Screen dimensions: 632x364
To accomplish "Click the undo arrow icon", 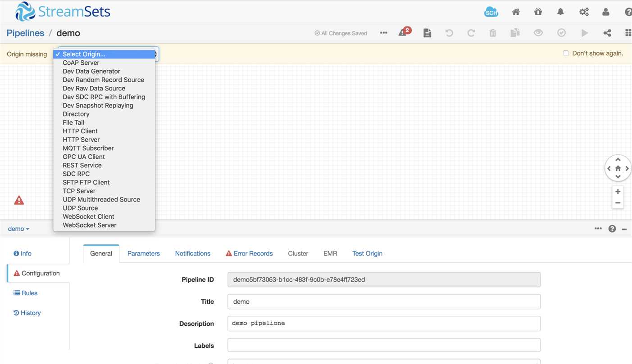I will click(449, 33).
